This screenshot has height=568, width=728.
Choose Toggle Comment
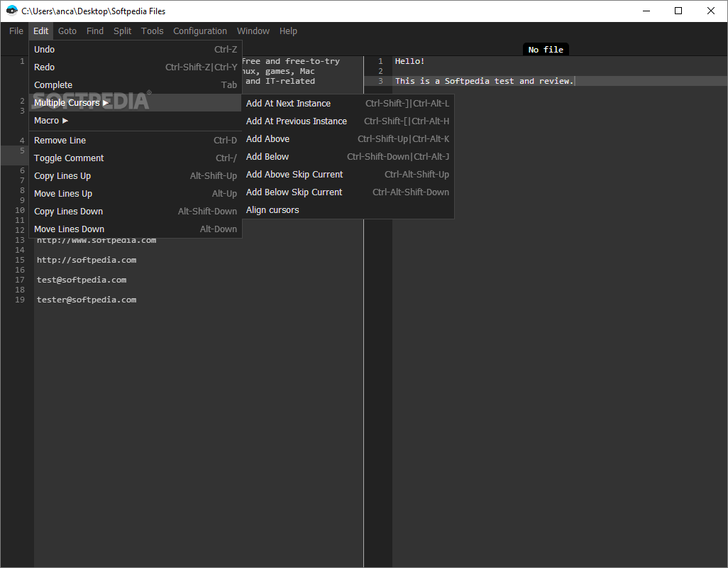click(136, 158)
